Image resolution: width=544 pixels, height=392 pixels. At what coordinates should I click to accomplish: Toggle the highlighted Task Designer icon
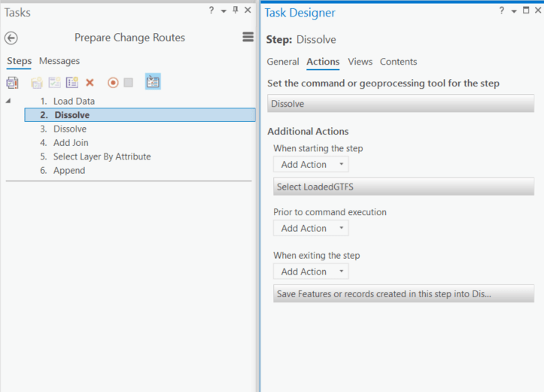[153, 82]
